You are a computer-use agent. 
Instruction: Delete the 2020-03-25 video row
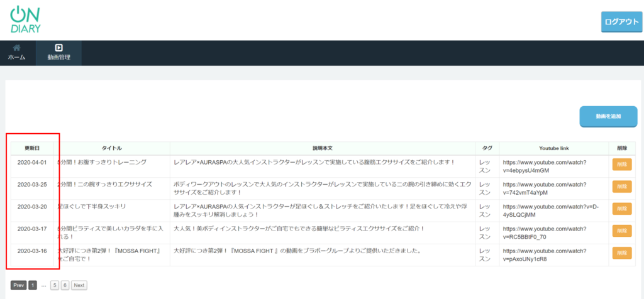pyautogui.click(x=621, y=187)
